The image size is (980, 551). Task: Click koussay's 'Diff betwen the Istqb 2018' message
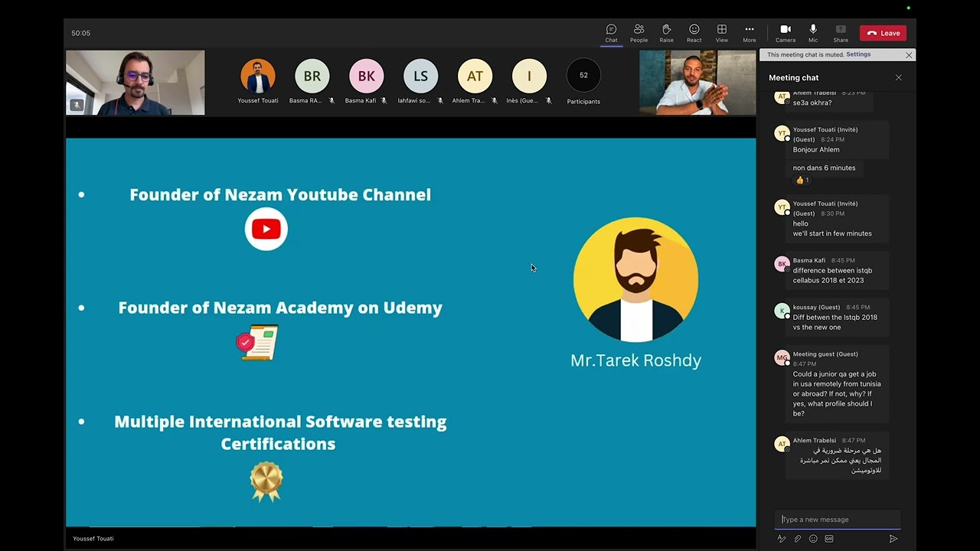click(x=835, y=322)
